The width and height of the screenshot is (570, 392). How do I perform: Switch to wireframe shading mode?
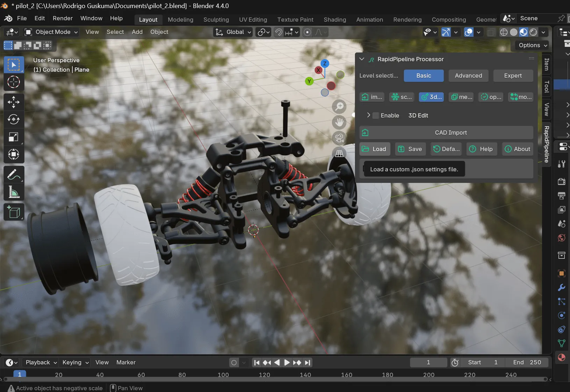pyautogui.click(x=504, y=32)
